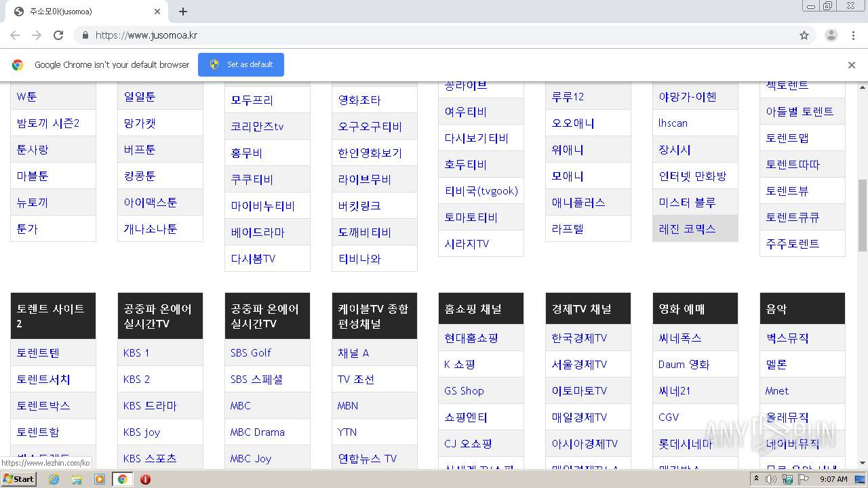Viewport: 868px width, 488px height.
Task: Open the 채널 A link
Action: click(x=353, y=352)
